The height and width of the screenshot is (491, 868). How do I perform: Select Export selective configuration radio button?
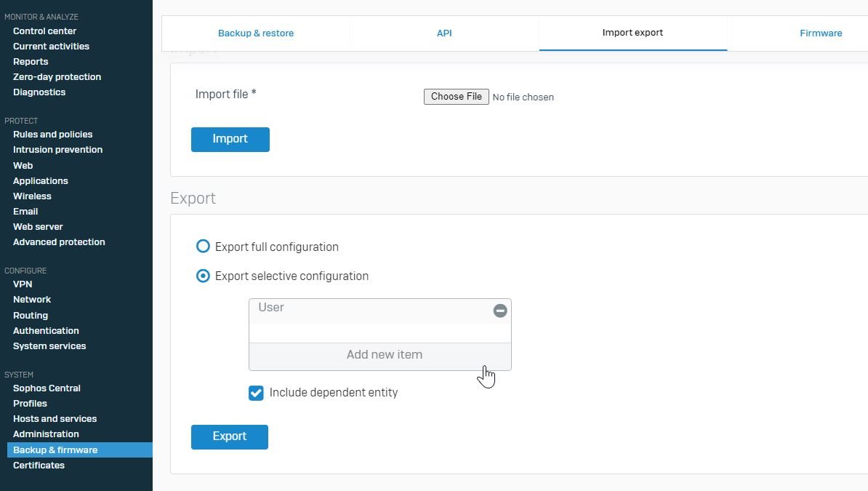pyautogui.click(x=203, y=276)
